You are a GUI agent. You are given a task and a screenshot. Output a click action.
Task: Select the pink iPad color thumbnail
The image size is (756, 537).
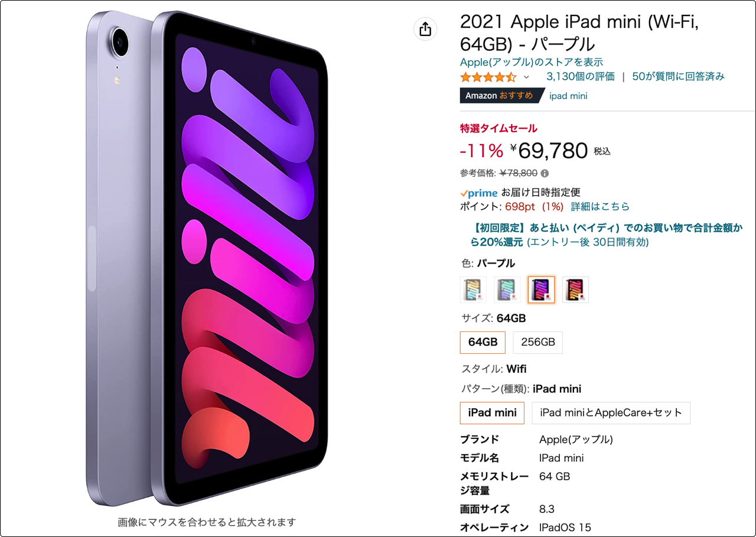click(575, 289)
